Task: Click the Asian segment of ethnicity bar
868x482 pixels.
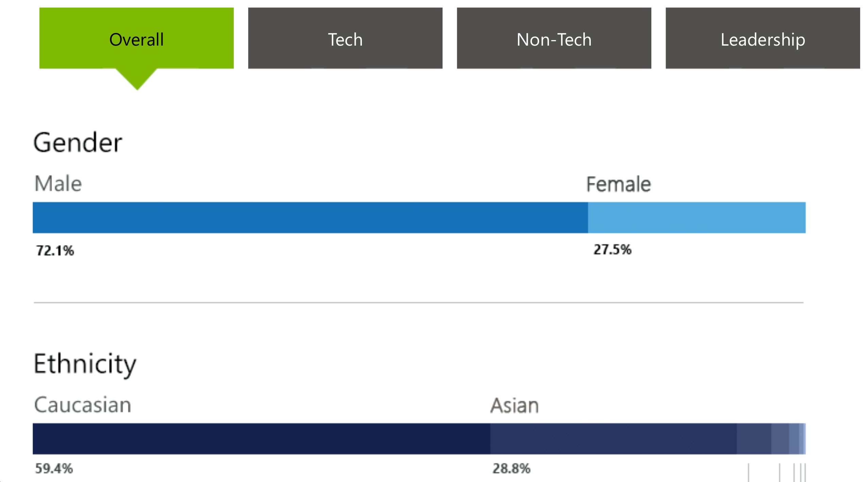Action: [613, 439]
